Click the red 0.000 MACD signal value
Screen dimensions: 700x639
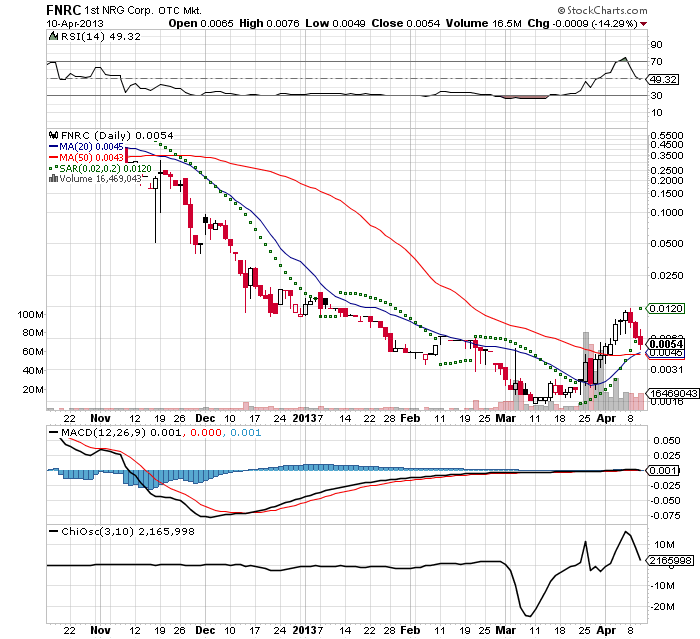click(206, 432)
